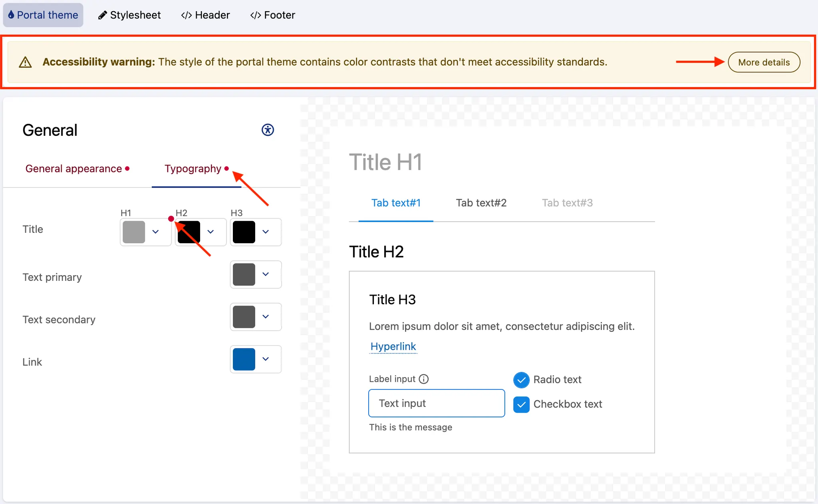The height and width of the screenshot is (504, 818).
Task: Uncheck the Checkbox text box
Action: [521, 405]
